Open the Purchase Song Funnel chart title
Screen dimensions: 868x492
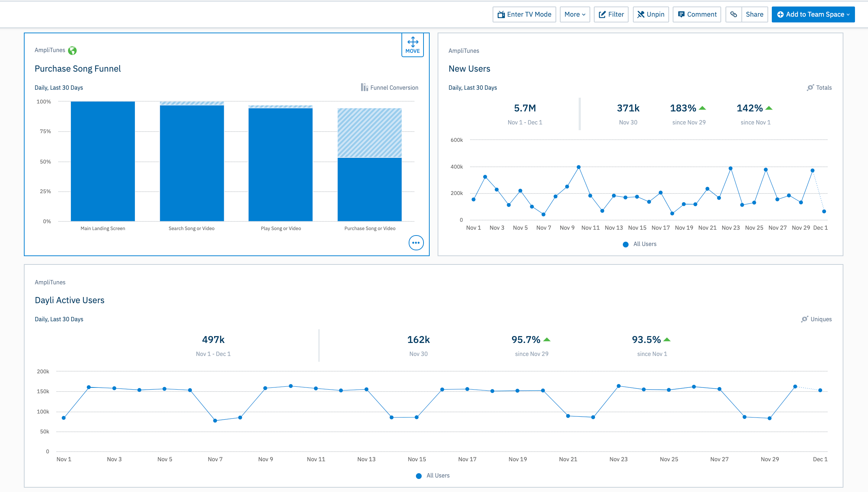(78, 69)
